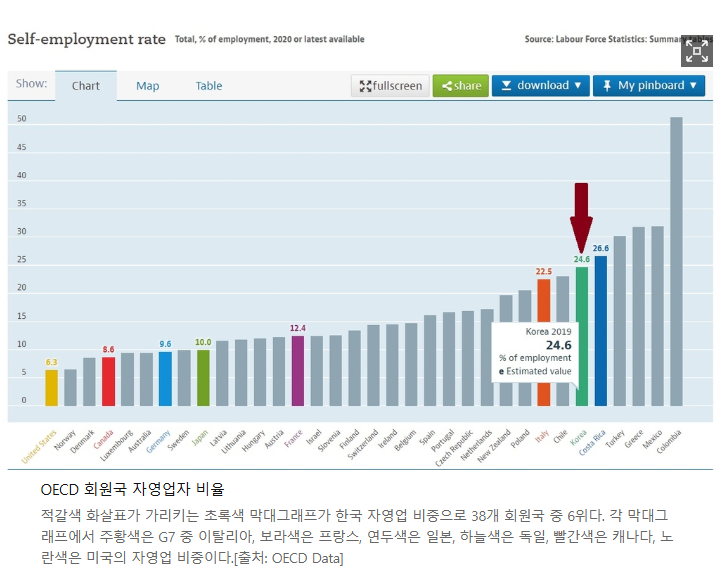
Task: Open the My pinboard dropdown
Action: 649,86
